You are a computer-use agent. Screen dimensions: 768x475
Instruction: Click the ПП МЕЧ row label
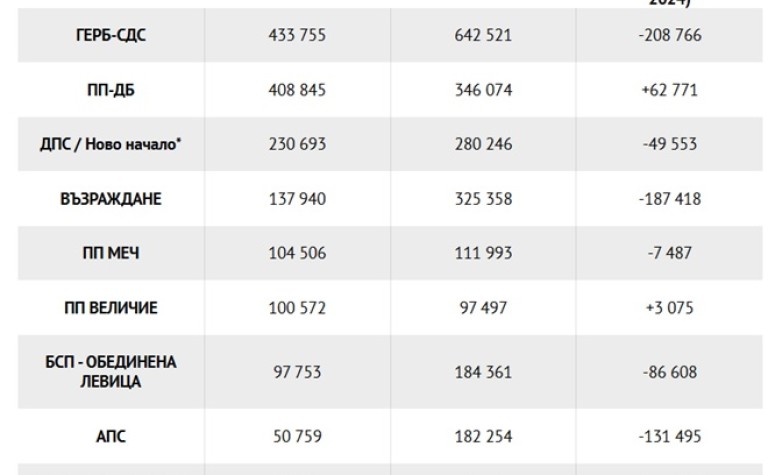[x=110, y=253]
